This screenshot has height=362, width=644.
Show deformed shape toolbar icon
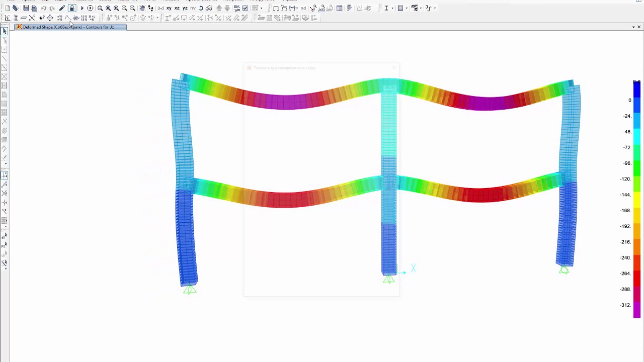point(284,8)
